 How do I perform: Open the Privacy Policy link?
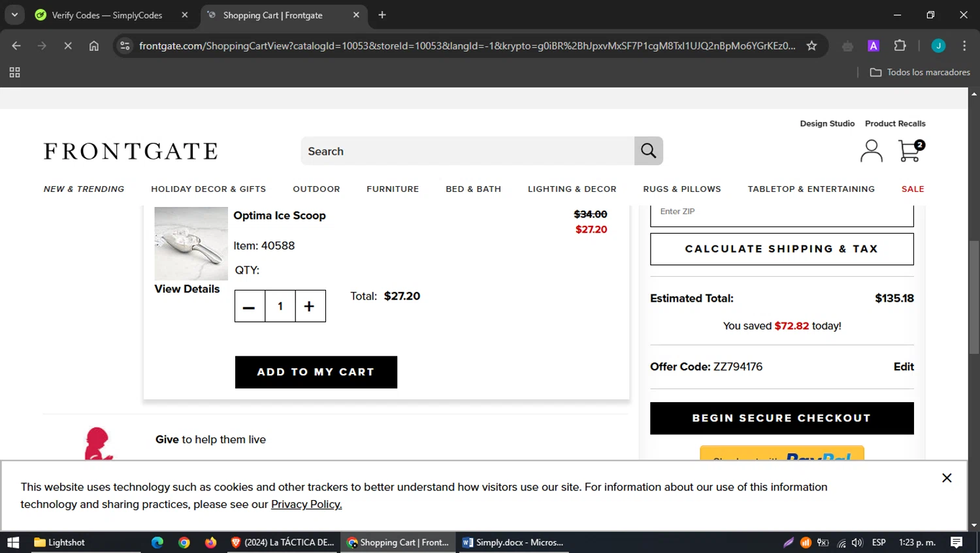pos(306,504)
